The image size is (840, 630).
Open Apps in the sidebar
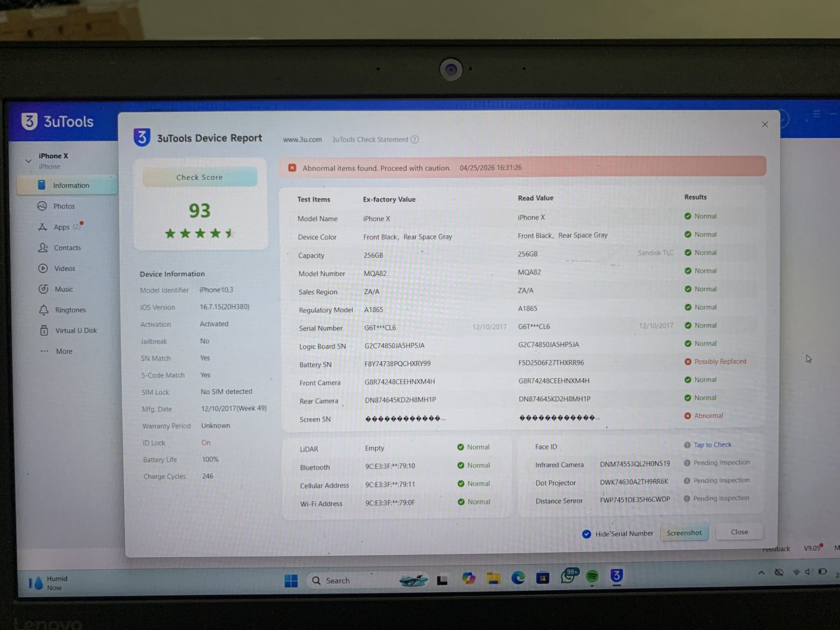62,227
